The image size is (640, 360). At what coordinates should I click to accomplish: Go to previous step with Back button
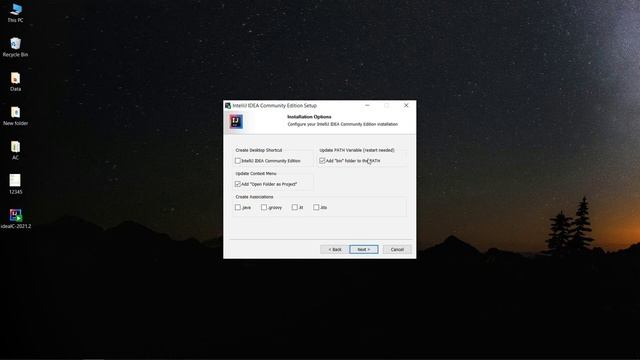tap(334, 249)
